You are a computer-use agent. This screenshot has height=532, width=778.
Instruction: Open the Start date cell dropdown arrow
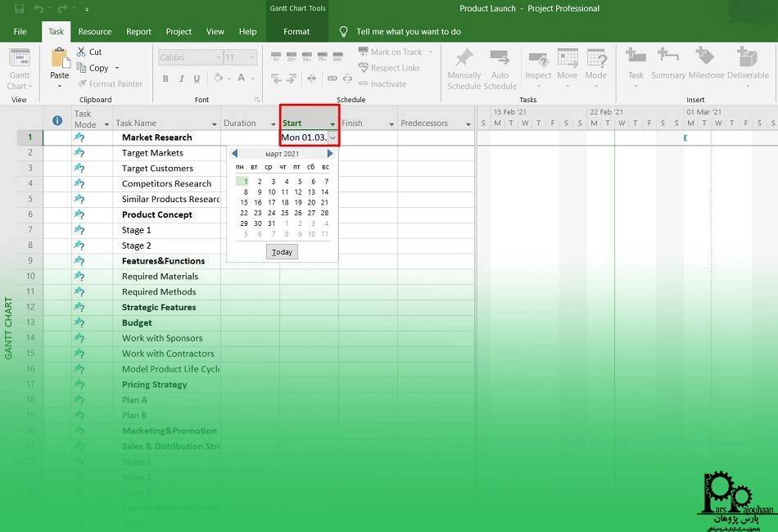(332, 138)
